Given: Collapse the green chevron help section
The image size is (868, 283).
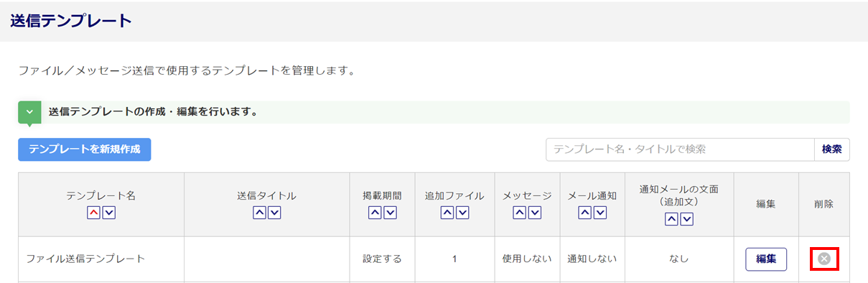Looking at the screenshot, I should (x=29, y=113).
